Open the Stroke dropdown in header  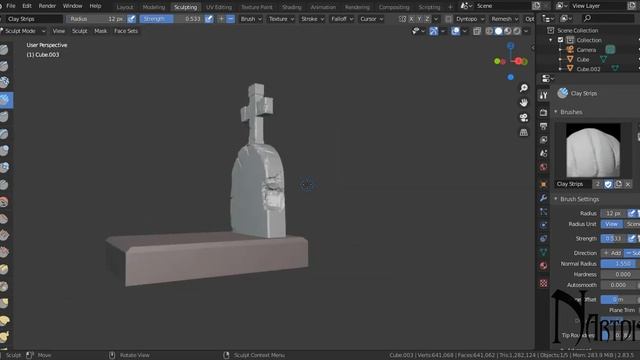point(312,19)
